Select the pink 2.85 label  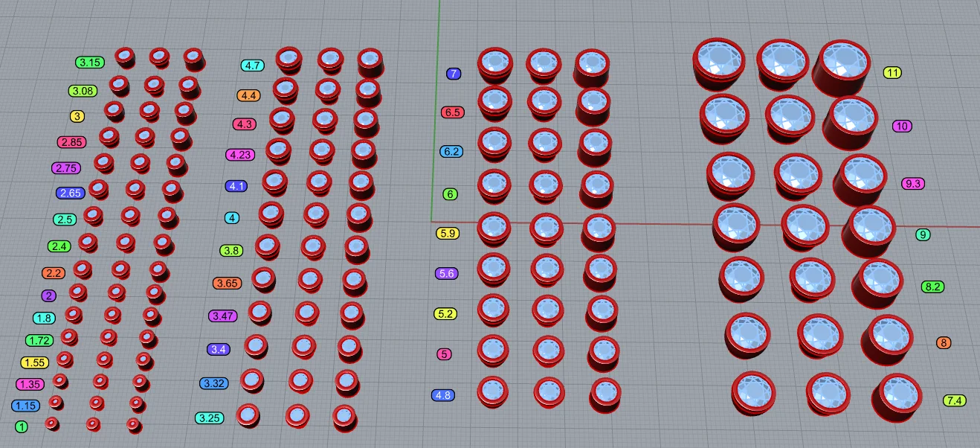(x=72, y=142)
